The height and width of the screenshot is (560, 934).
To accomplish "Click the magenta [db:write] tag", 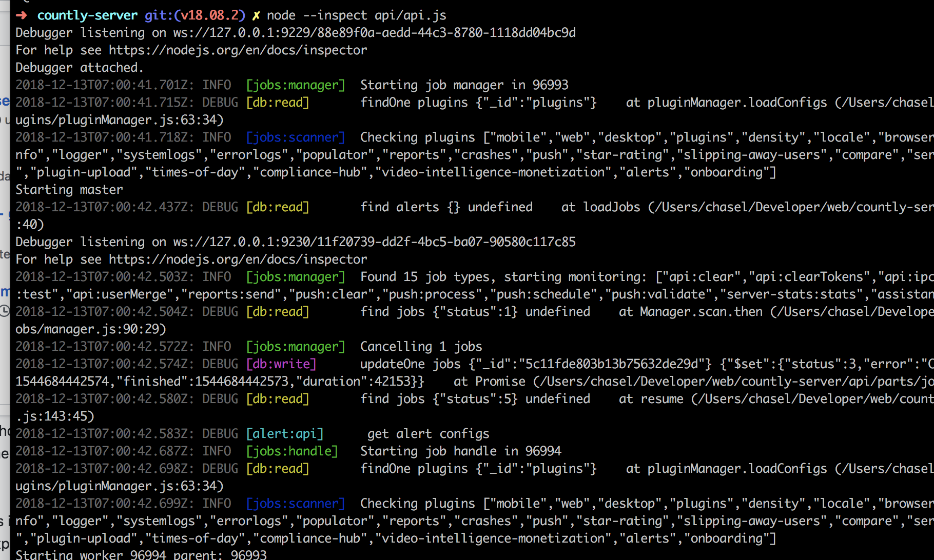I will click(281, 364).
